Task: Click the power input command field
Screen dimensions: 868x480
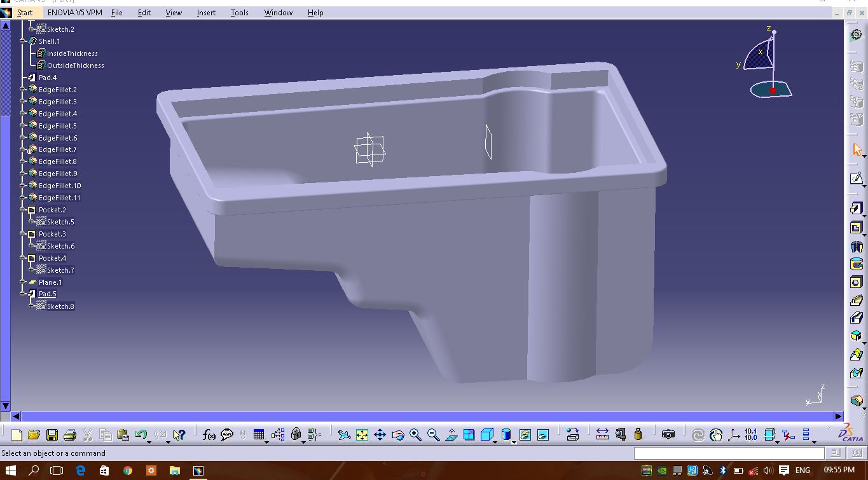Action: [x=729, y=453]
